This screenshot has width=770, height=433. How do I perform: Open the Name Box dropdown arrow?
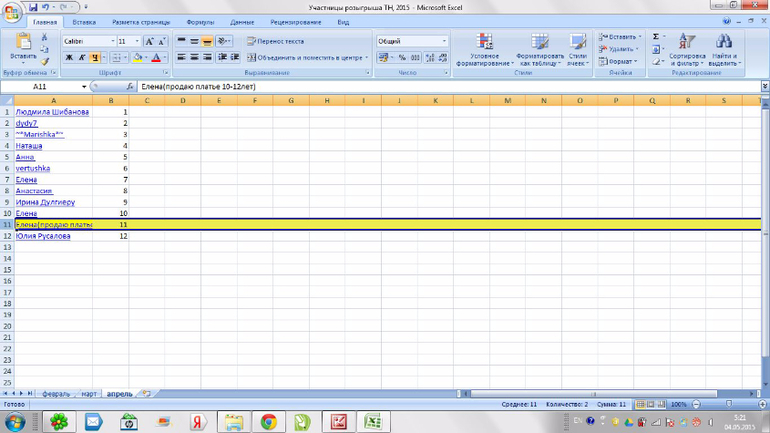coord(84,87)
